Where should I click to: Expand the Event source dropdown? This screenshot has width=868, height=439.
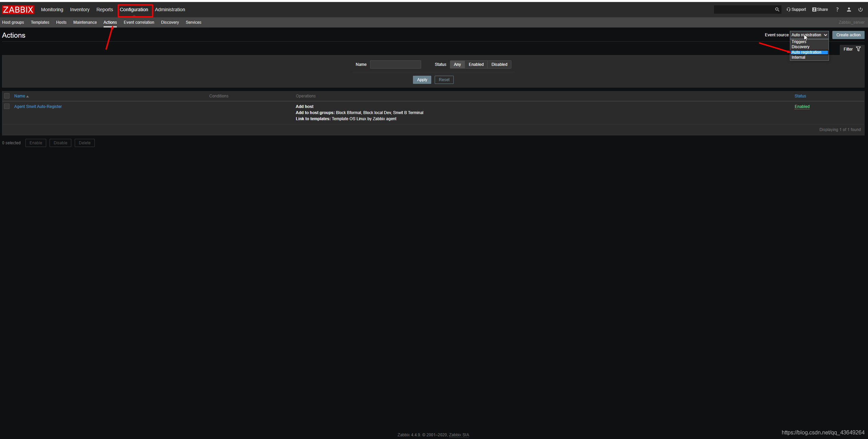pyautogui.click(x=809, y=35)
